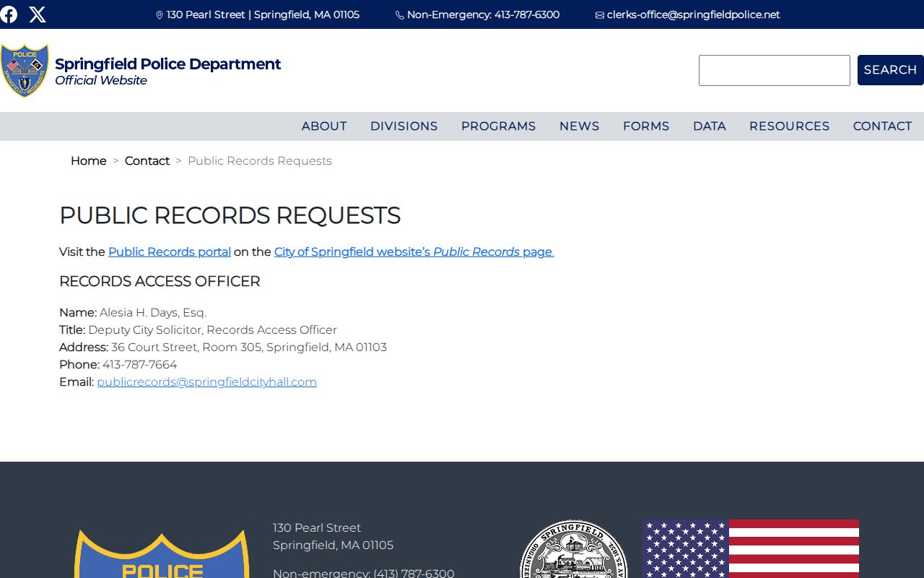Click the Springfield Police badge logo
This screenshot has height=578, width=924.
pyautogui.click(x=25, y=71)
